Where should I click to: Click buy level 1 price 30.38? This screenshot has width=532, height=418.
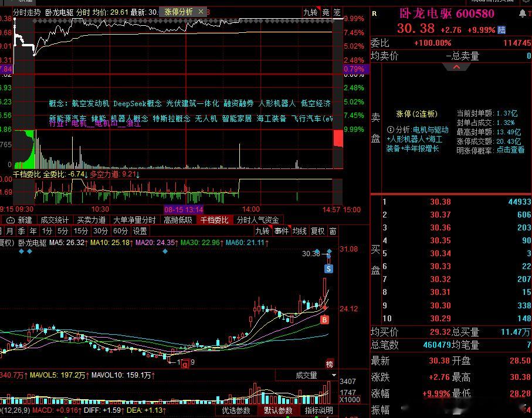tap(440, 202)
